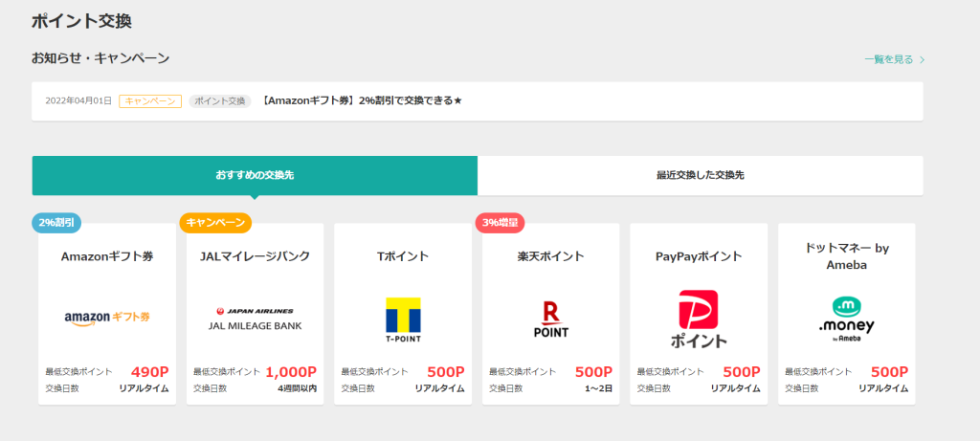Click the 3%増量 badge on Rakuten card
This screenshot has width=980, height=441.
500,223
